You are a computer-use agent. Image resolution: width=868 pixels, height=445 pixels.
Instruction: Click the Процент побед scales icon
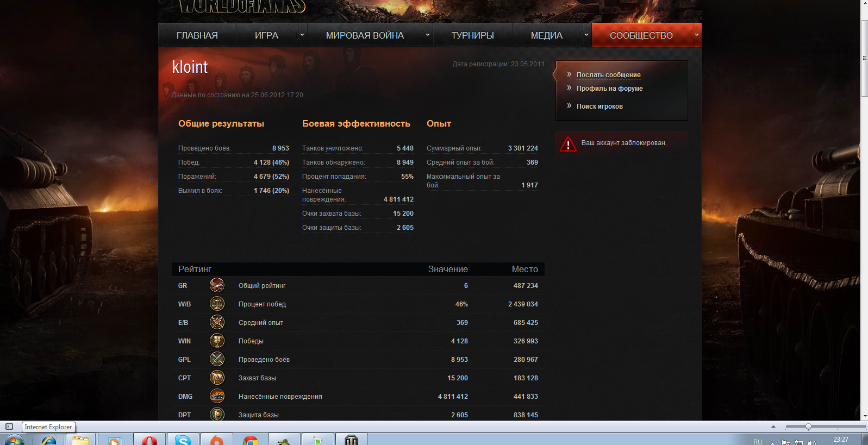pyautogui.click(x=217, y=303)
